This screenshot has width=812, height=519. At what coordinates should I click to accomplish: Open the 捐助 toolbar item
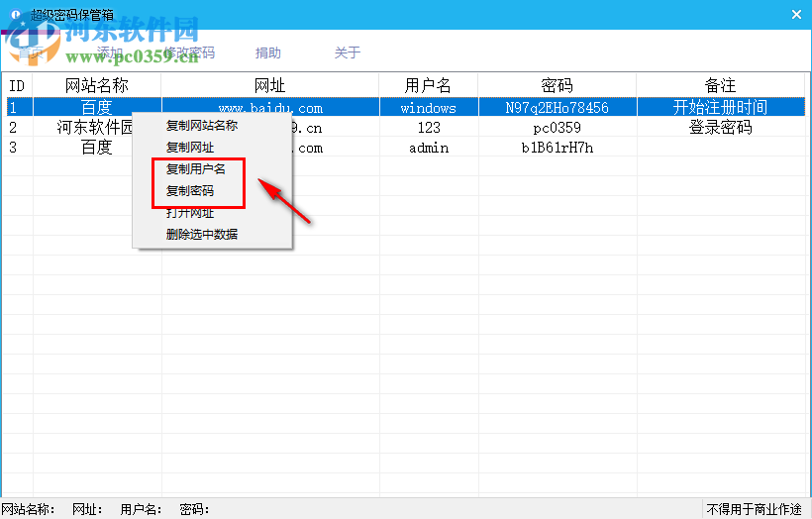click(x=268, y=52)
